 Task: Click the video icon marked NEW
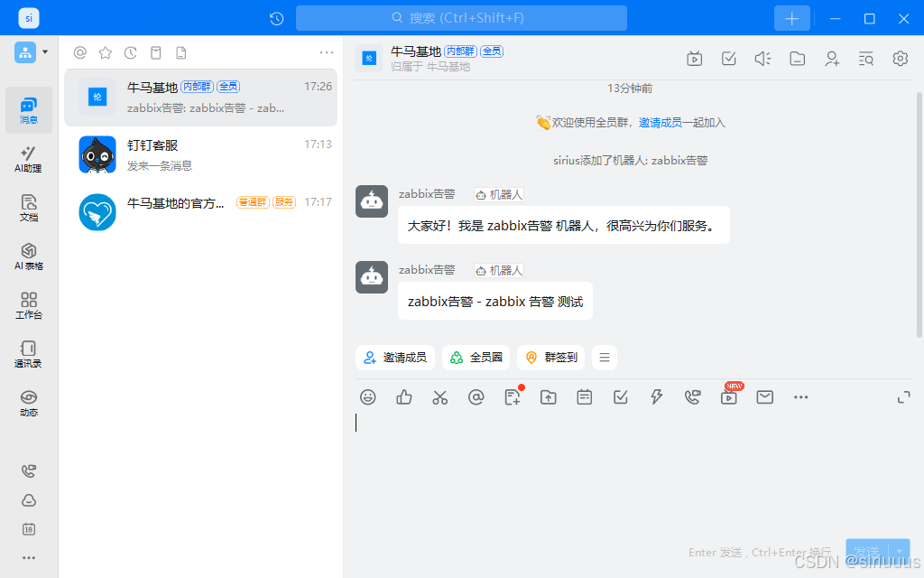click(729, 397)
